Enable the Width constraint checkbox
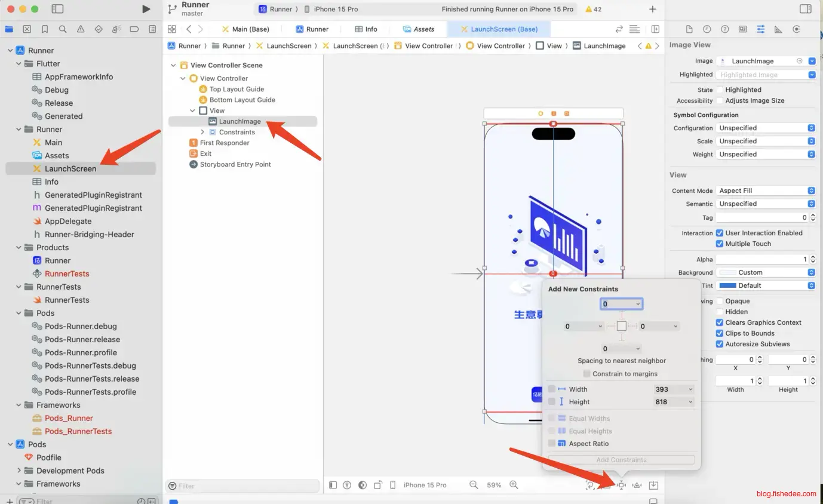823x504 pixels. [552, 389]
